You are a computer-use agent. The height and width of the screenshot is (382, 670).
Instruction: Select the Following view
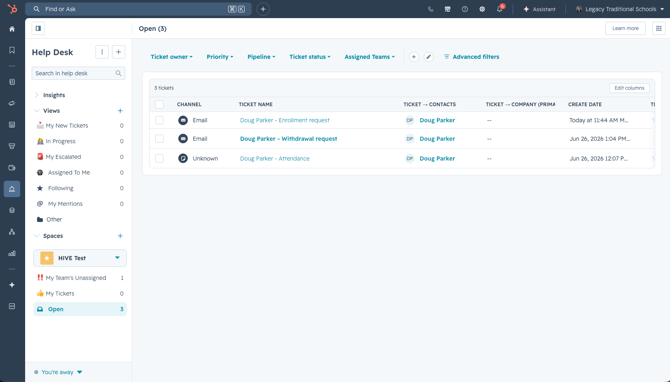coord(80,188)
